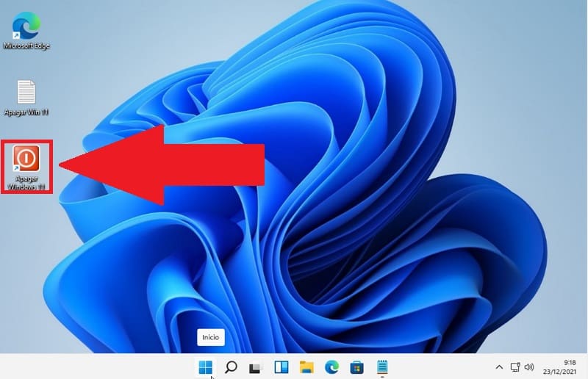Switch to Notepad in the taskbar
The height and width of the screenshot is (379, 588).
[382, 367]
